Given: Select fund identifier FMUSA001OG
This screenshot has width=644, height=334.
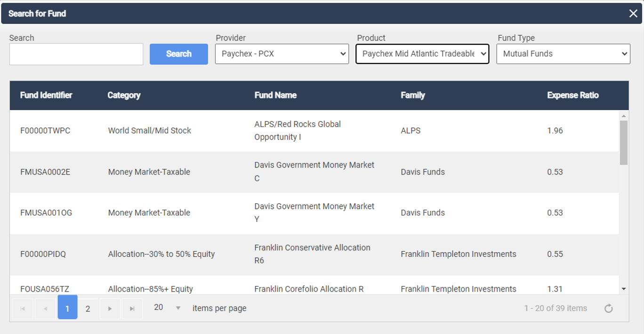Looking at the screenshot, I should [x=46, y=213].
